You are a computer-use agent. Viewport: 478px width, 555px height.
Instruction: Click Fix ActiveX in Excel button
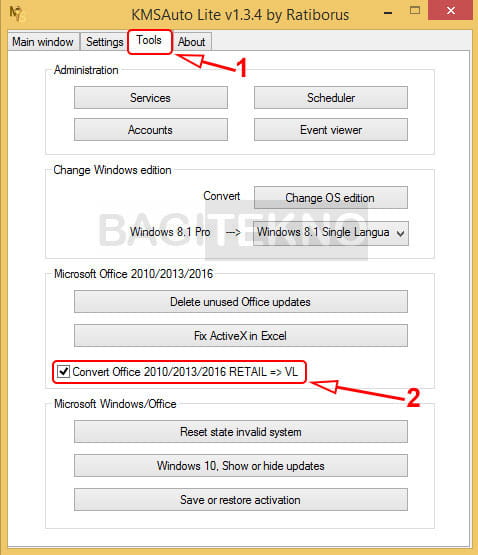point(241,336)
